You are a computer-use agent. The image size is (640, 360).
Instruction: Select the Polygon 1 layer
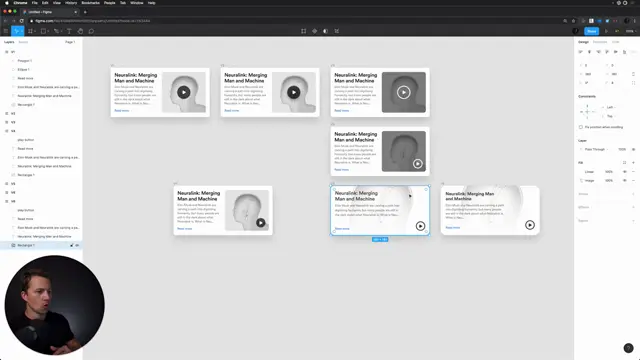[x=24, y=61]
